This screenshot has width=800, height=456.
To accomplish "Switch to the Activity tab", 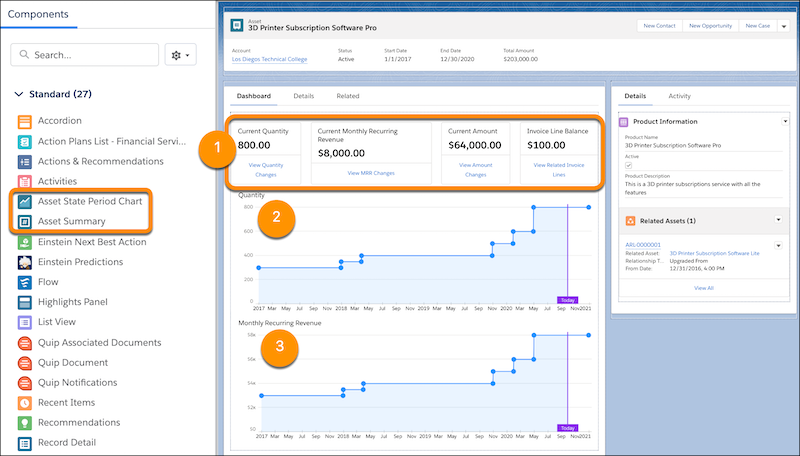I will coord(679,96).
